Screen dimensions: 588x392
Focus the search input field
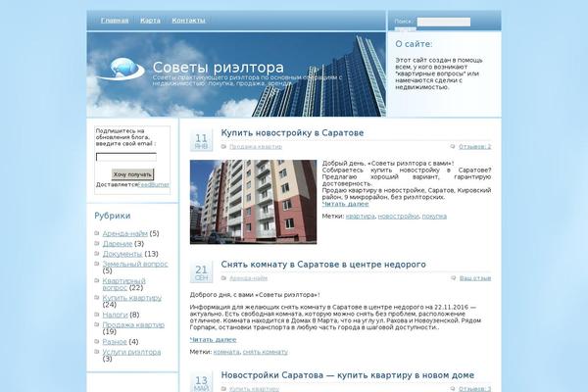coord(444,22)
